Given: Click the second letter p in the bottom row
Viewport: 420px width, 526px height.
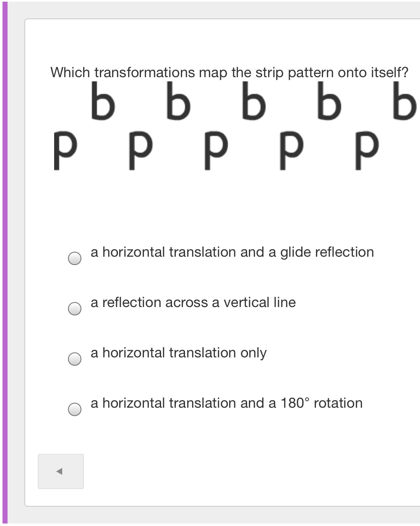Looking at the screenshot, I should pyautogui.click(x=141, y=151).
